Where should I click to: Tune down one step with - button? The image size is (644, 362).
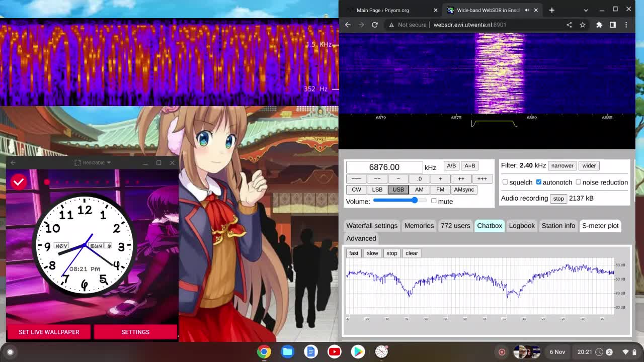pyautogui.click(x=398, y=178)
